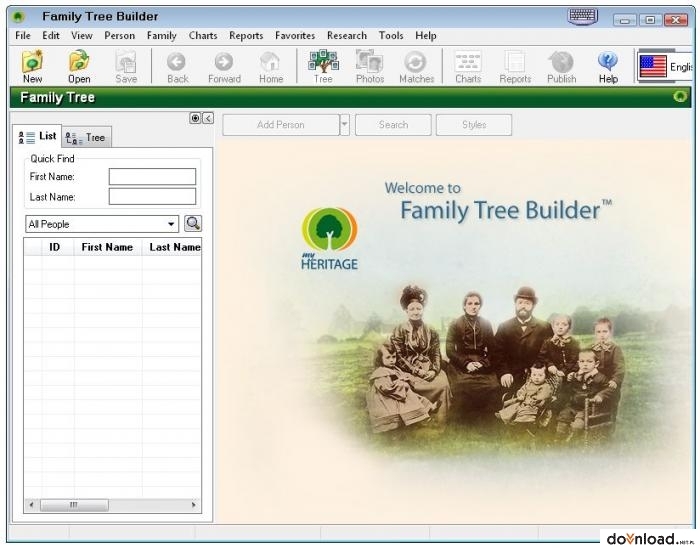Switch to the List tab

37,136
